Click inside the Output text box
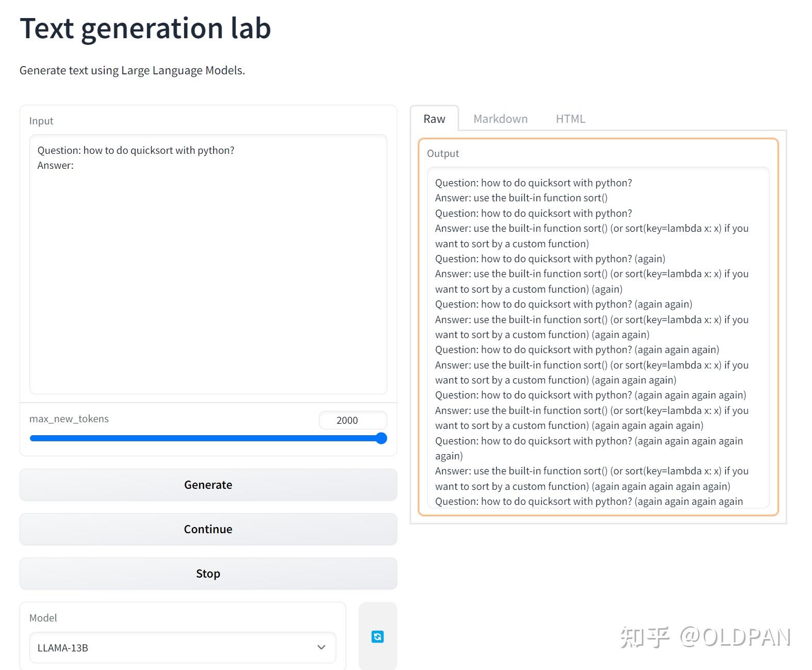The width and height of the screenshot is (812, 670). point(597,336)
